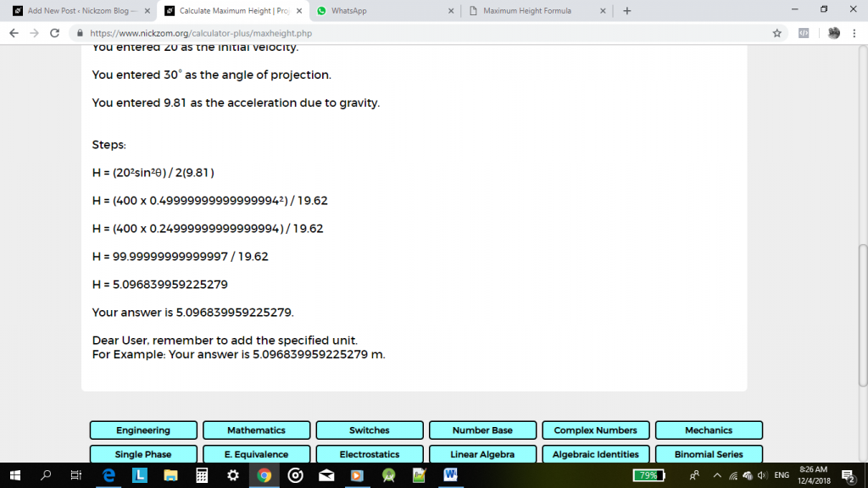The height and width of the screenshot is (488, 868).
Task: Go to Electrostatics calculators
Action: pyautogui.click(x=370, y=454)
